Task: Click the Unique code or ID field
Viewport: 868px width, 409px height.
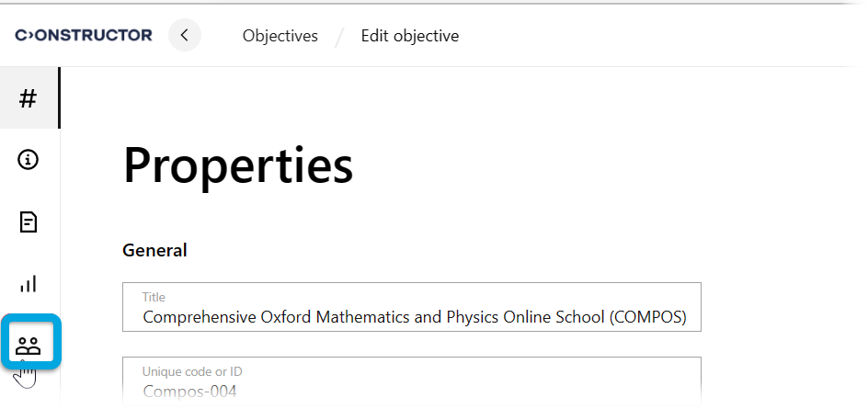Action: tap(412, 382)
